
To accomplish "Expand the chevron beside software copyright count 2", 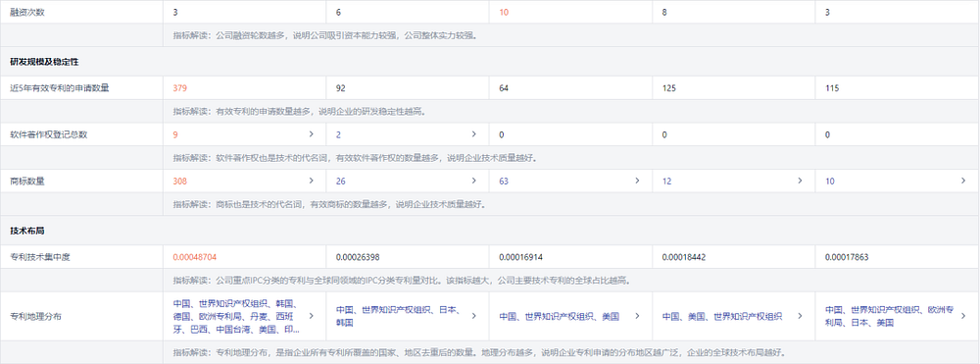I will (x=473, y=134).
